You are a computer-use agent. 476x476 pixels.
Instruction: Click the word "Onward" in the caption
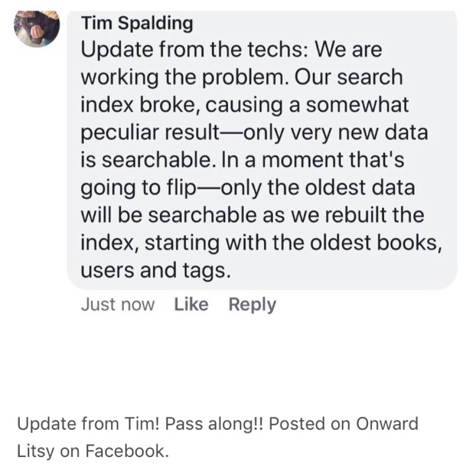click(x=387, y=424)
